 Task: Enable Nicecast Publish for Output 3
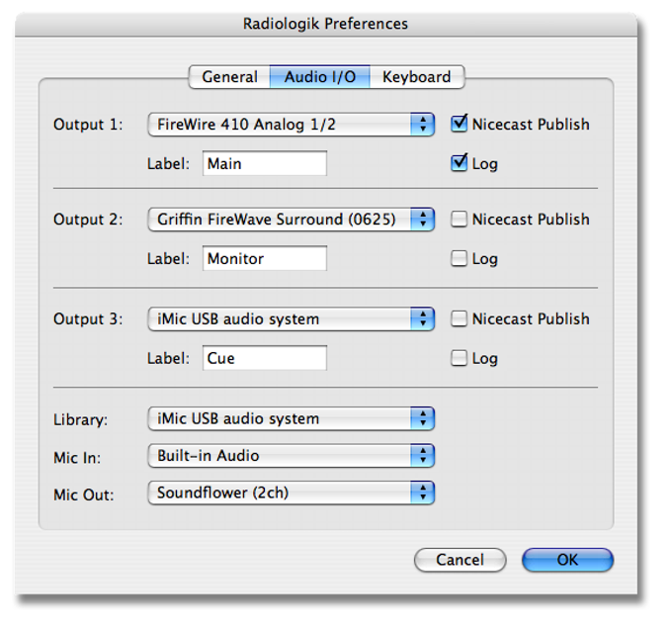click(x=459, y=319)
